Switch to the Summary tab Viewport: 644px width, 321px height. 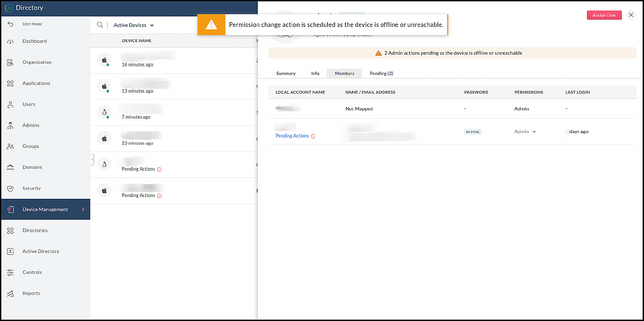pyautogui.click(x=286, y=73)
